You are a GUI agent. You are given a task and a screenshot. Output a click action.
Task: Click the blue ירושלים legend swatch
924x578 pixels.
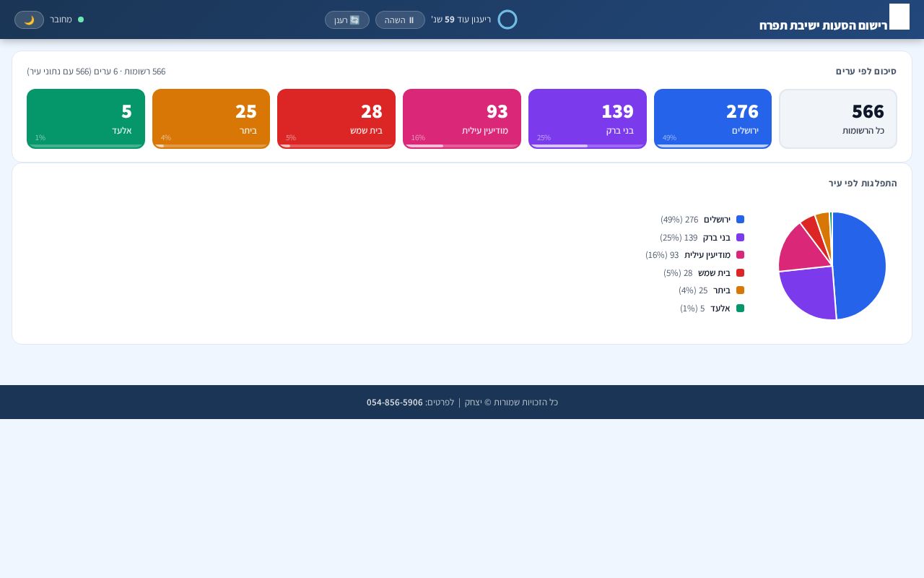coord(740,220)
